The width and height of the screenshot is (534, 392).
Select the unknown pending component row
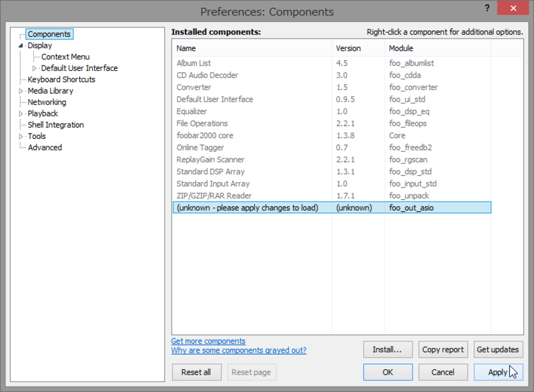(332, 208)
